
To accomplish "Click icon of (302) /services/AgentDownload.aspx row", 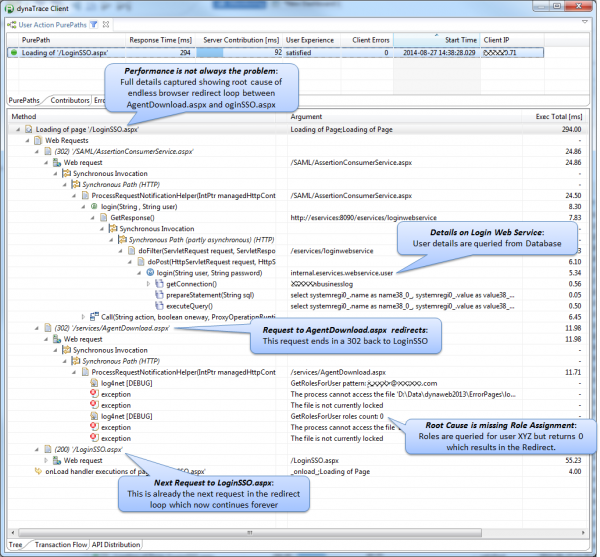I will (47, 328).
